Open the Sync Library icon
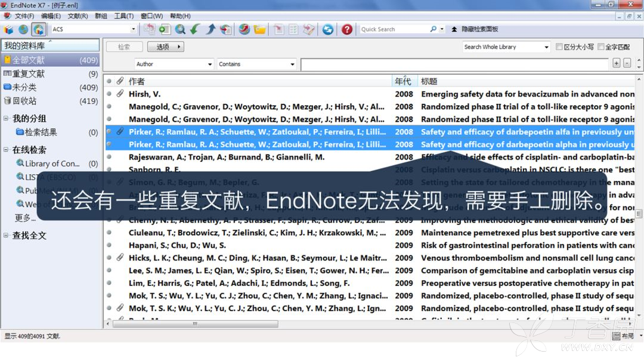644x363 pixels. click(x=328, y=29)
